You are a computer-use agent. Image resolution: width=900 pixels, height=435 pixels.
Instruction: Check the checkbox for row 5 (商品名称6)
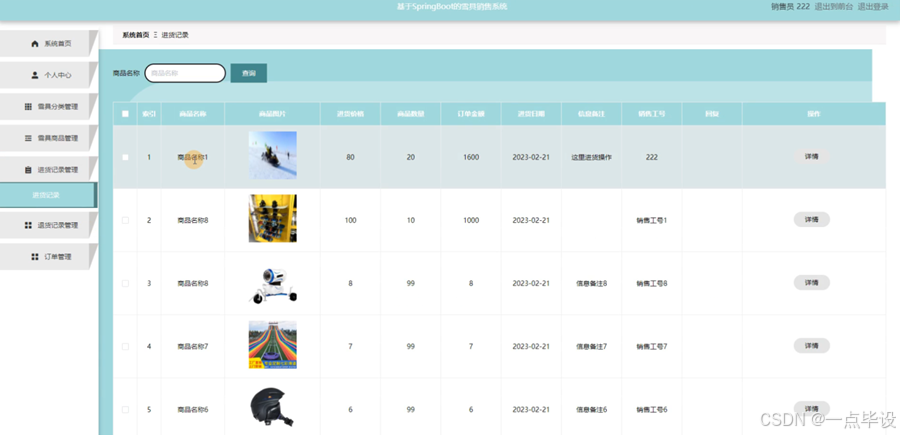pyautogui.click(x=125, y=410)
